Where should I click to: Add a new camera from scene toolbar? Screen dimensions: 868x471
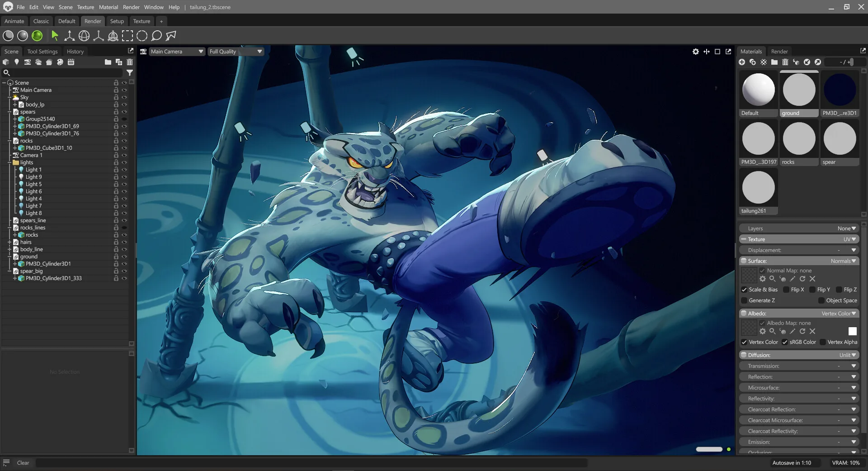(28, 62)
